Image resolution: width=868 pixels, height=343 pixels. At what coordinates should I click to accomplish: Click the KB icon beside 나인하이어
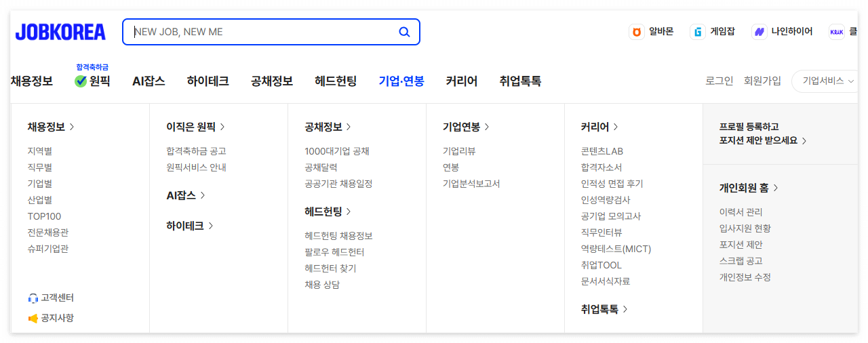[837, 32]
